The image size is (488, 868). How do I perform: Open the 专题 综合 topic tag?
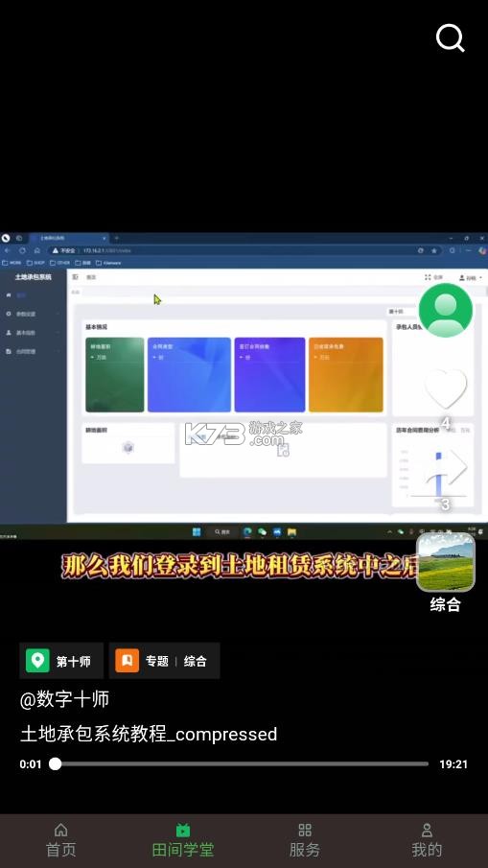click(x=164, y=661)
